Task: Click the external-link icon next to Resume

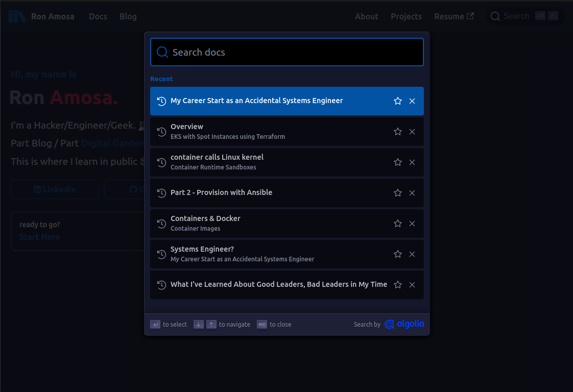Action: [470, 16]
